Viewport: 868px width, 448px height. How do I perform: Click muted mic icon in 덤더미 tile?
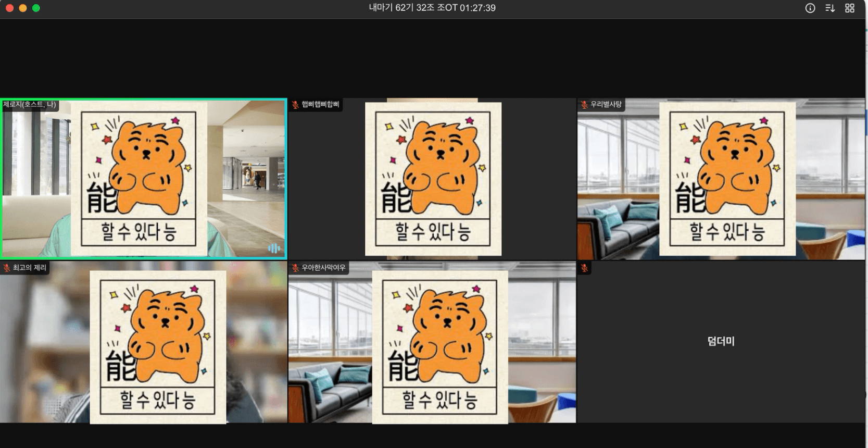584,268
